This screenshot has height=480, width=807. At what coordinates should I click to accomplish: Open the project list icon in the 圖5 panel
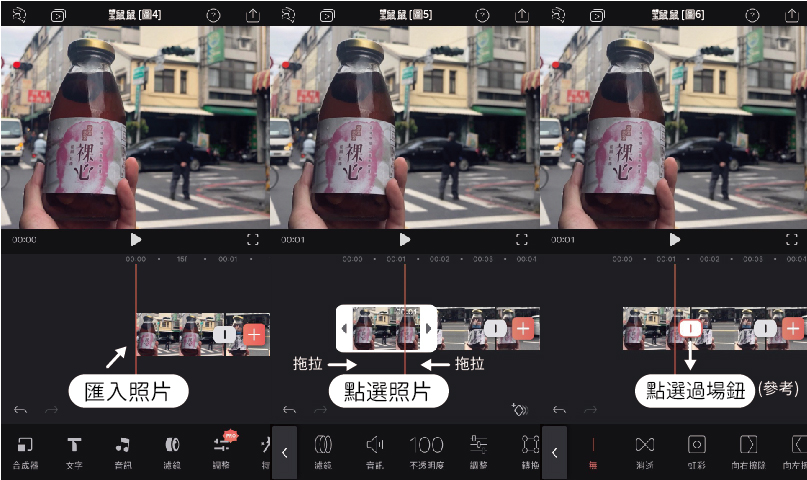pos(327,16)
